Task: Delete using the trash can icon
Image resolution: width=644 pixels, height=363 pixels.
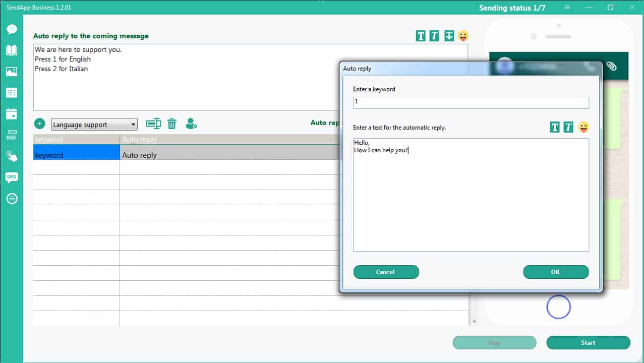Action: click(x=172, y=124)
